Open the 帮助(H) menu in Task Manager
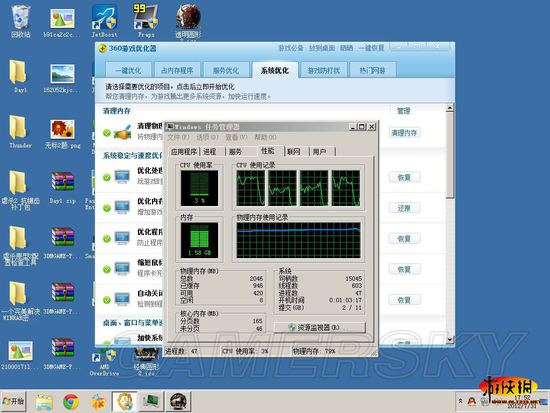The image size is (550, 413). pos(265,137)
